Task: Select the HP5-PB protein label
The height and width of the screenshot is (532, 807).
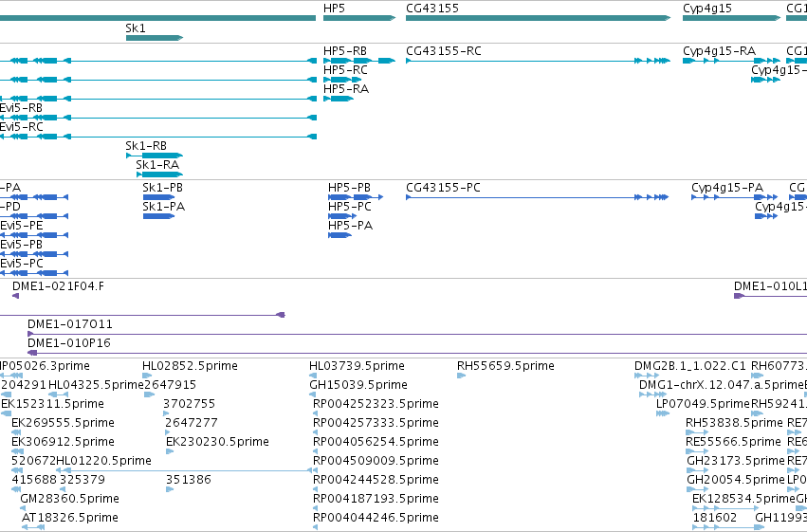Action: pyautogui.click(x=350, y=188)
